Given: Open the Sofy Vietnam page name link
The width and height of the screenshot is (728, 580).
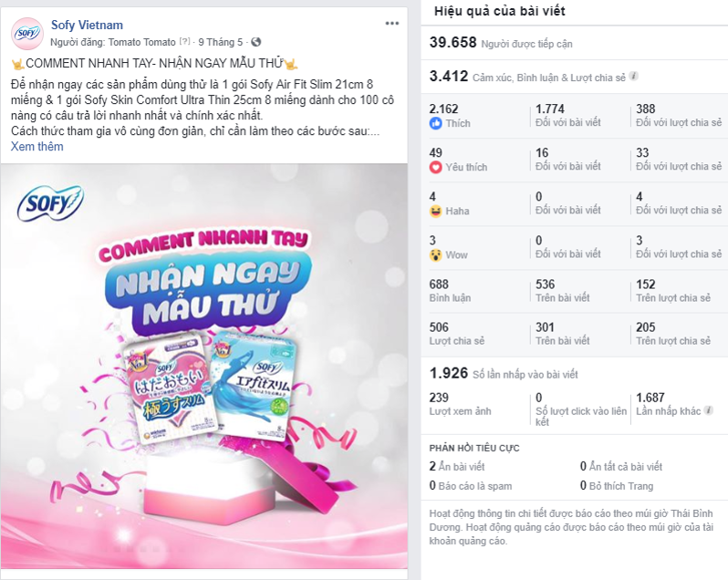Looking at the screenshot, I should tap(87, 25).
